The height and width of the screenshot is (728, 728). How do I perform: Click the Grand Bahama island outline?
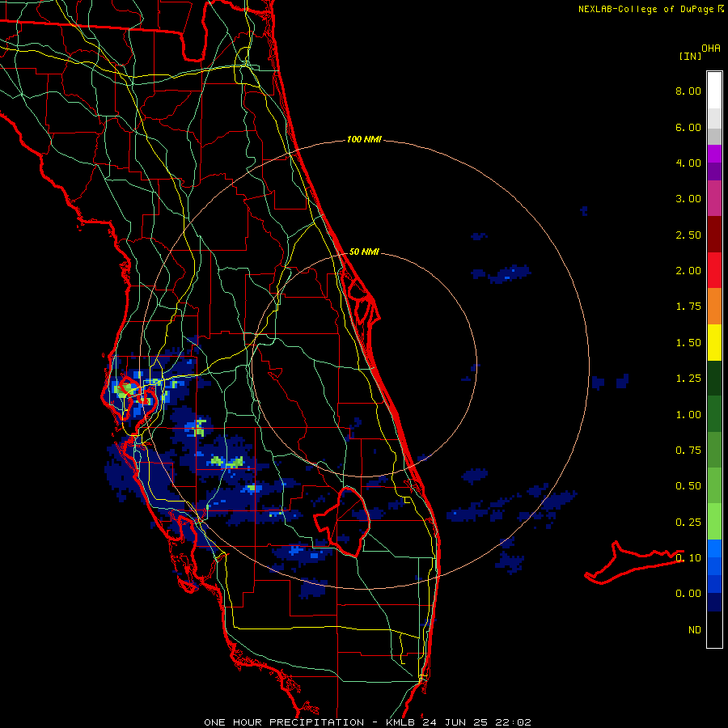633,562
